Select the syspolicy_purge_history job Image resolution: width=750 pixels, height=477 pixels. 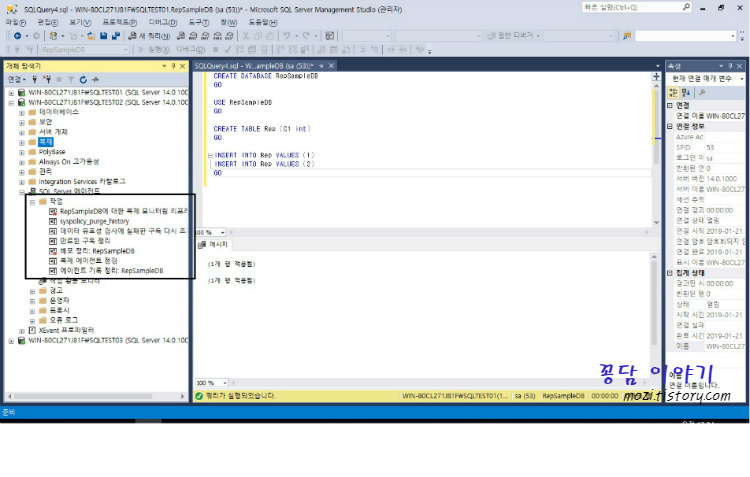94,222
